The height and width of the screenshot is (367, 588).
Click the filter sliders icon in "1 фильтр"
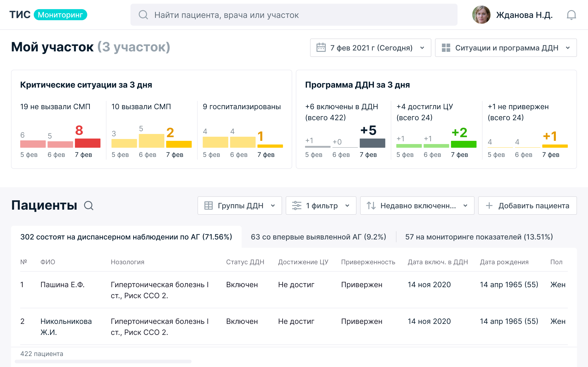[x=297, y=206]
